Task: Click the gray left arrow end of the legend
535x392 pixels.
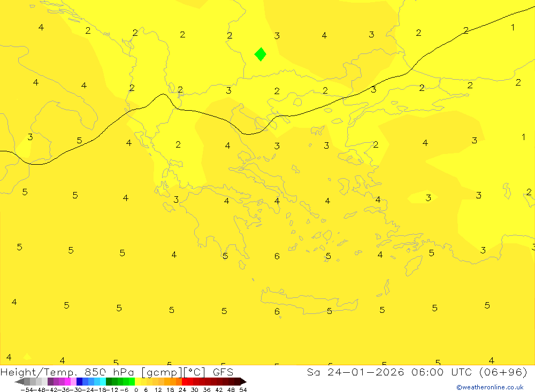Action: pyautogui.click(x=19, y=382)
